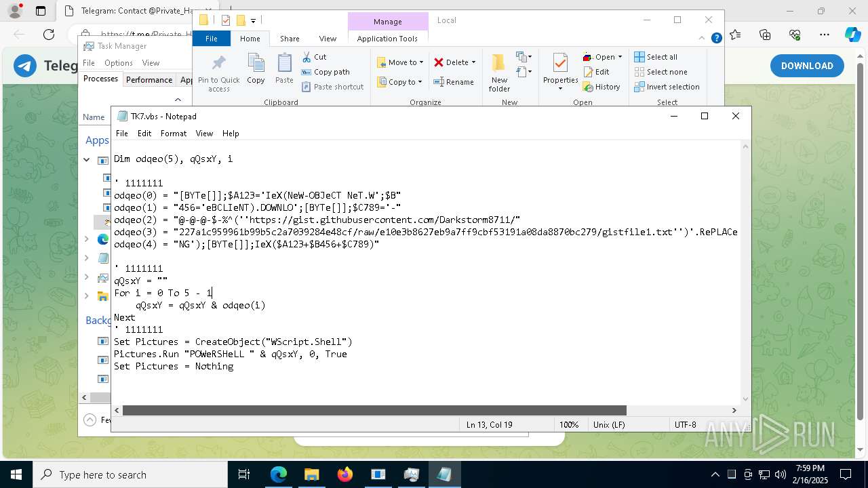Collapse first Apps process row in Task Manager
Screen dimensions: 868x488
pyautogui.click(x=87, y=160)
